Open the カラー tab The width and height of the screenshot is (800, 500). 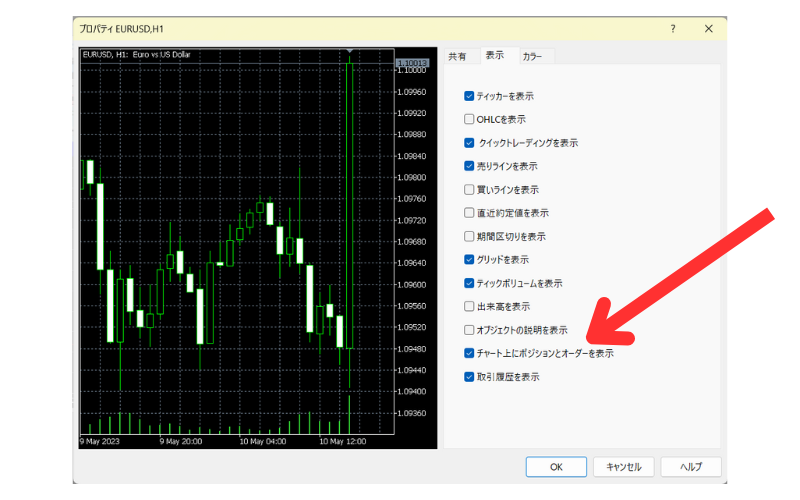point(532,57)
